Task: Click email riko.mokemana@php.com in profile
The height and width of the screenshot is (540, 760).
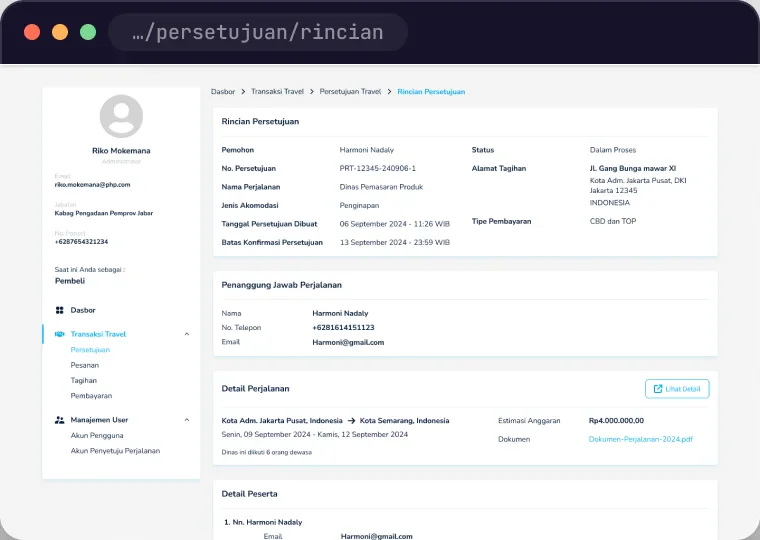Action: coord(93,185)
